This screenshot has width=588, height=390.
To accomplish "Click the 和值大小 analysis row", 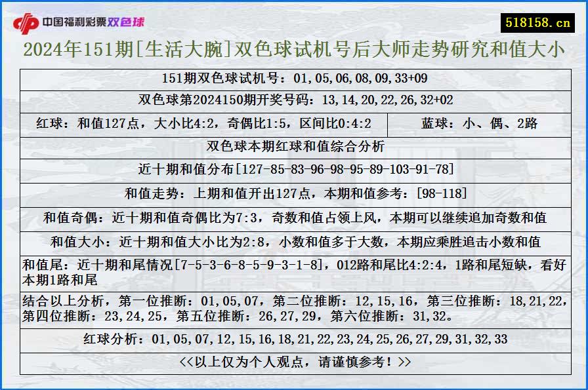I will 293,242.
